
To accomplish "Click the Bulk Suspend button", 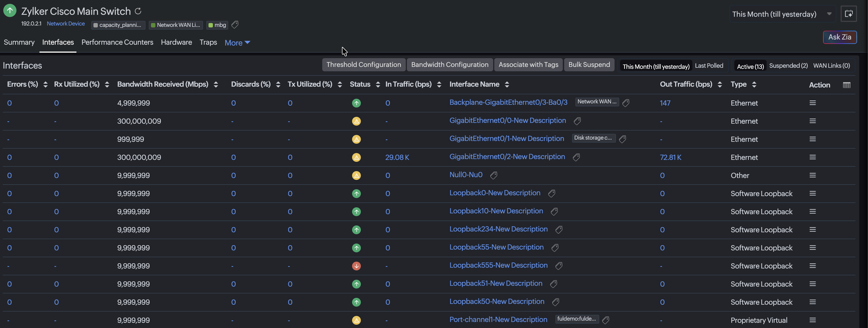I will (589, 65).
